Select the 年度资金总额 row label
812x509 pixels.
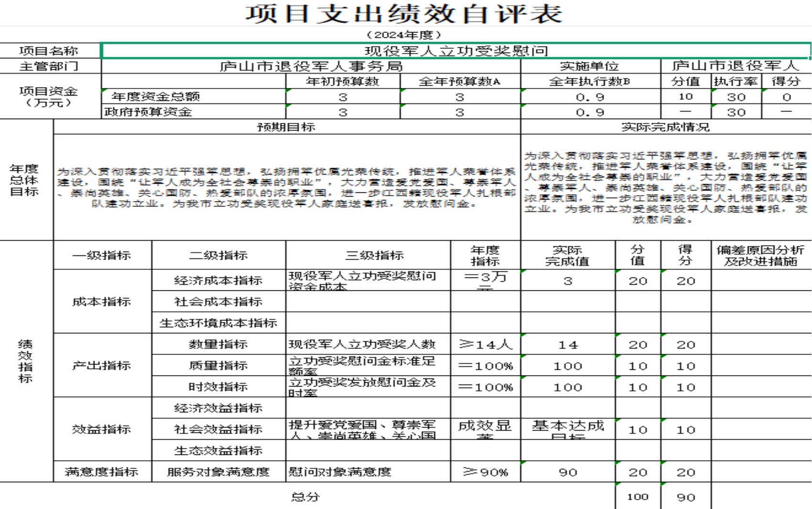coord(156,97)
